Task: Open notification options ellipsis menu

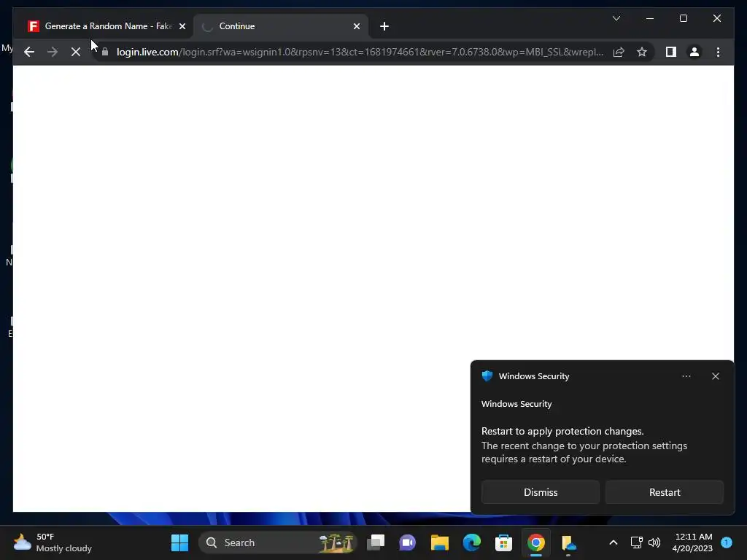Action: coord(686,376)
